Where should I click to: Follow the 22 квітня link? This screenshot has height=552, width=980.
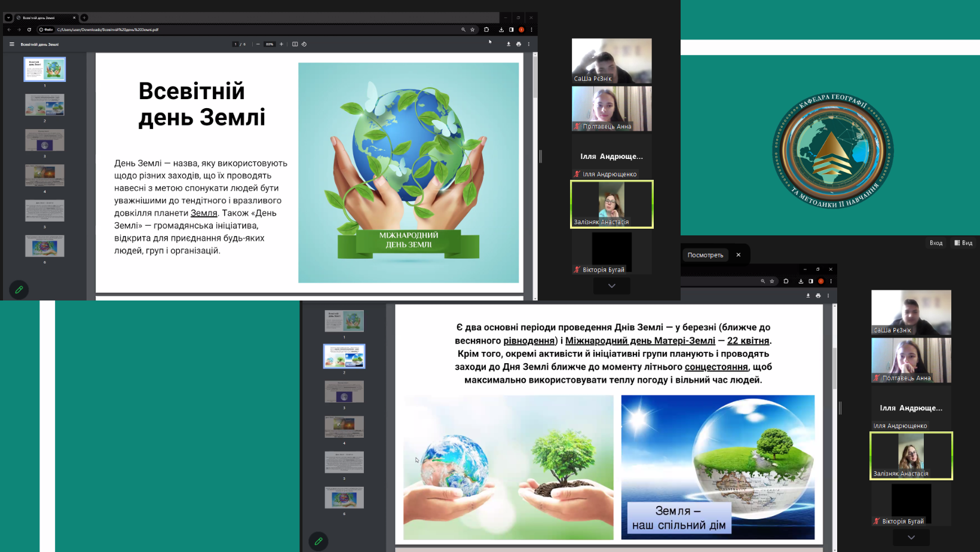[748, 341]
